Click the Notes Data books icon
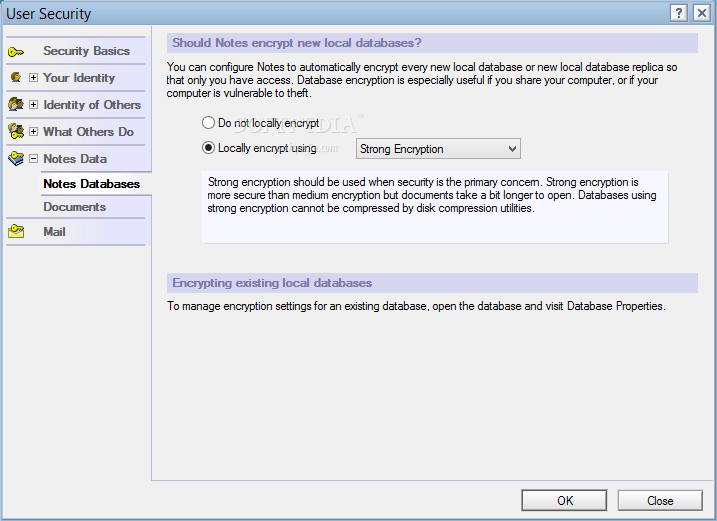This screenshot has width=717, height=521. (x=16, y=158)
